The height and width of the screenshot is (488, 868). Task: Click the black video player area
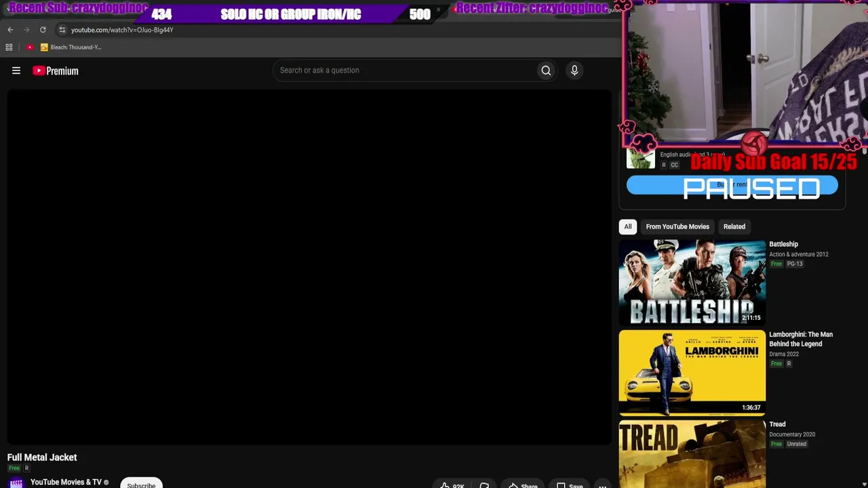(309, 267)
